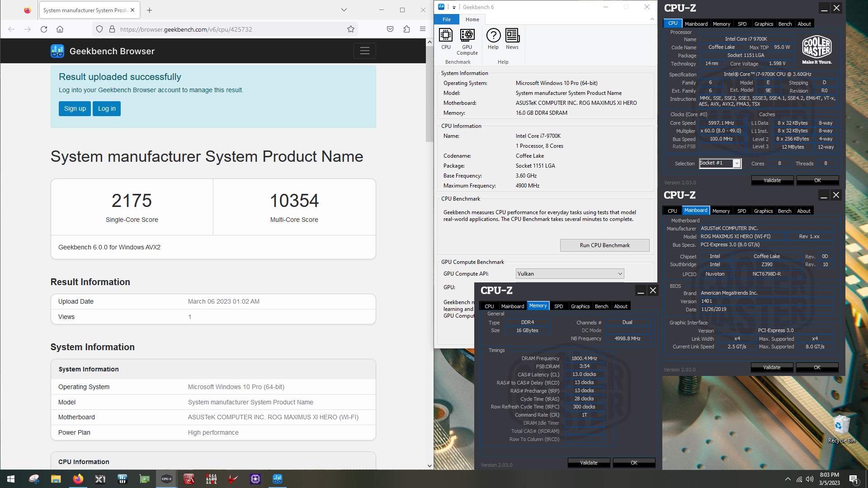868x488 pixels.
Task: Click the Firefox address bar URL
Action: (186, 29)
